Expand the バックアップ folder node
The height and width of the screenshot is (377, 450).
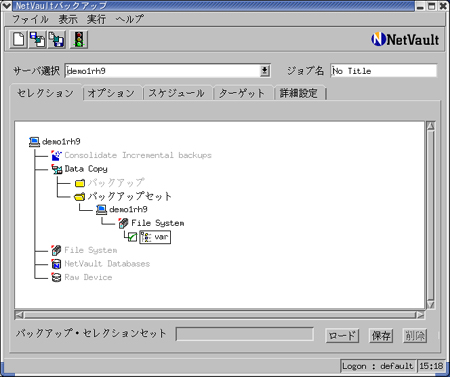80,183
